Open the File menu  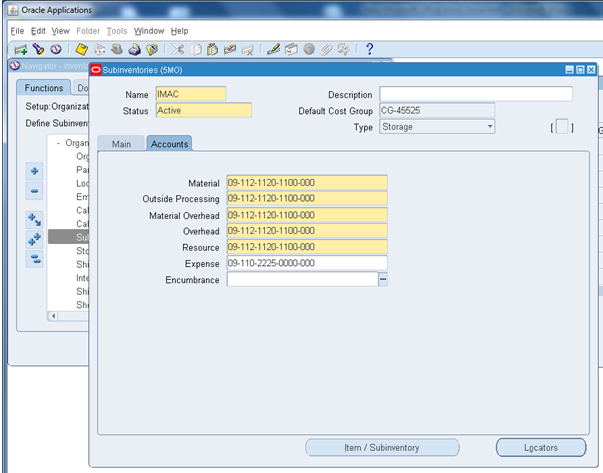coord(17,31)
